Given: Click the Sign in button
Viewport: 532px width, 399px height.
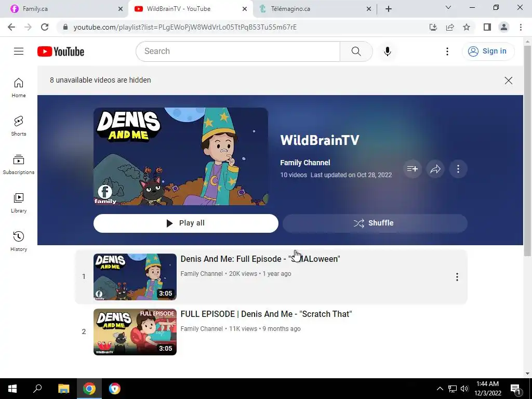Looking at the screenshot, I should (x=488, y=51).
